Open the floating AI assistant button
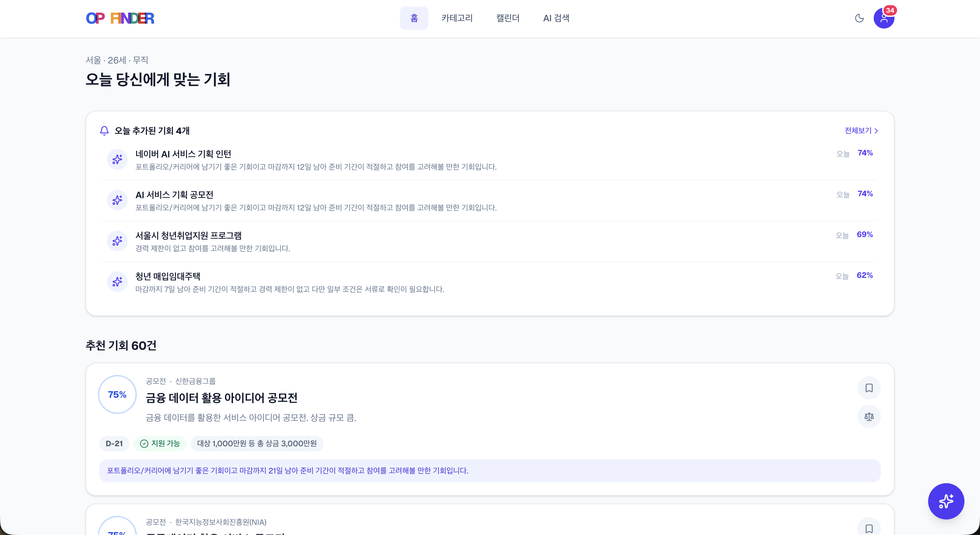Viewport: 980px width, 535px height. (946, 501)
